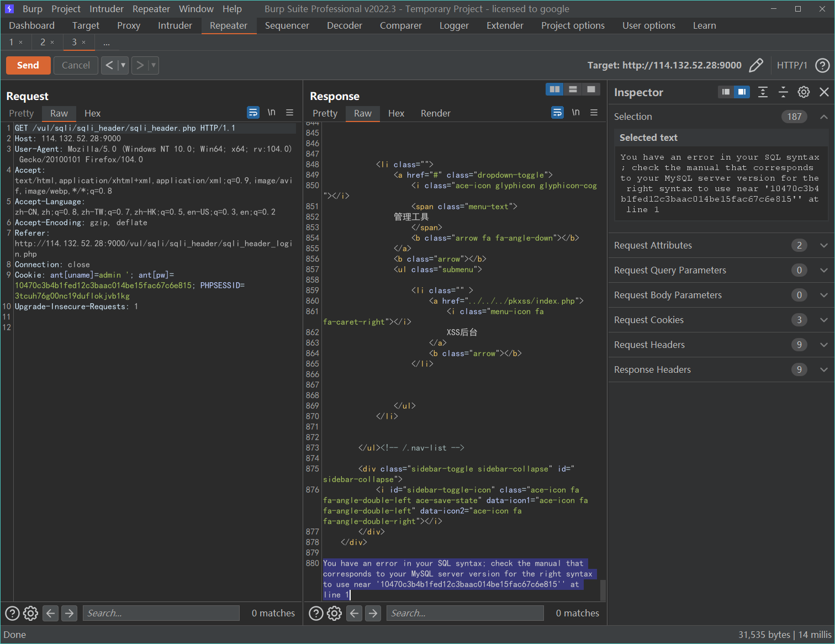Edit target with the pencil icon

tap(756, 65)
